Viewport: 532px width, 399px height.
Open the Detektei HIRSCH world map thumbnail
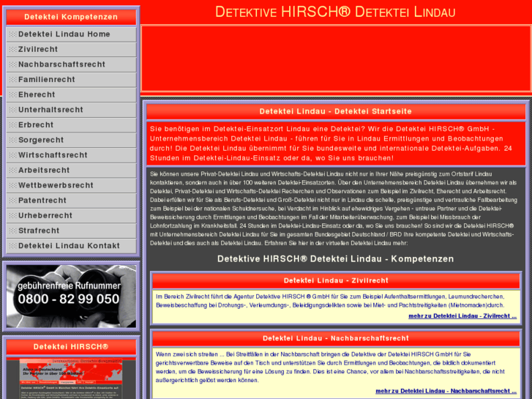[x=71, y=379]
